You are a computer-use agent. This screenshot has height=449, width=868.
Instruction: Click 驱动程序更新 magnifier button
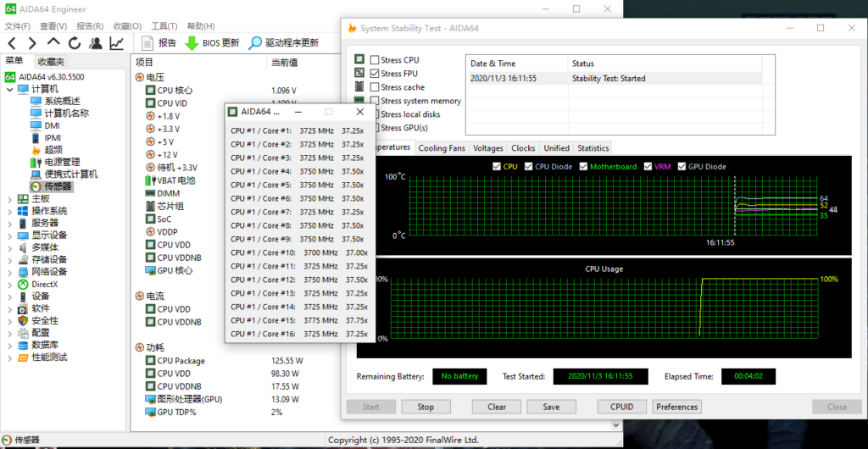(x=283, y=42)
